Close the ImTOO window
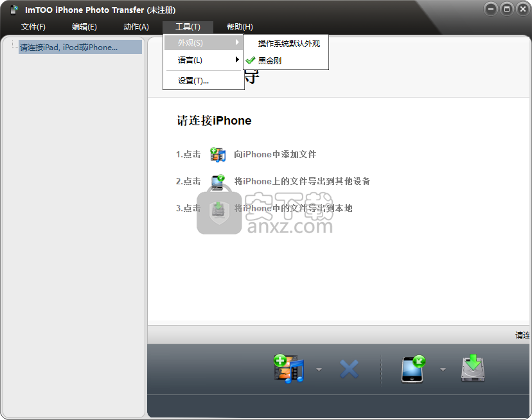Image resolution: width=532 pixels, height=420 pixels. pos(523,9)
